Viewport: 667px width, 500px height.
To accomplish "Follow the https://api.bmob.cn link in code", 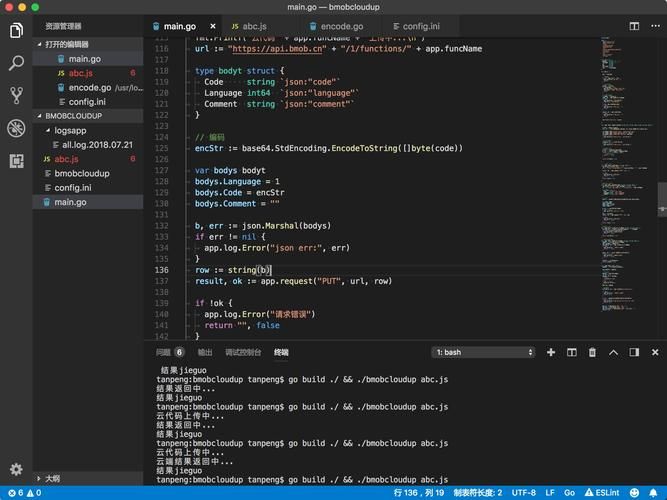I will (x=277, y=49).
